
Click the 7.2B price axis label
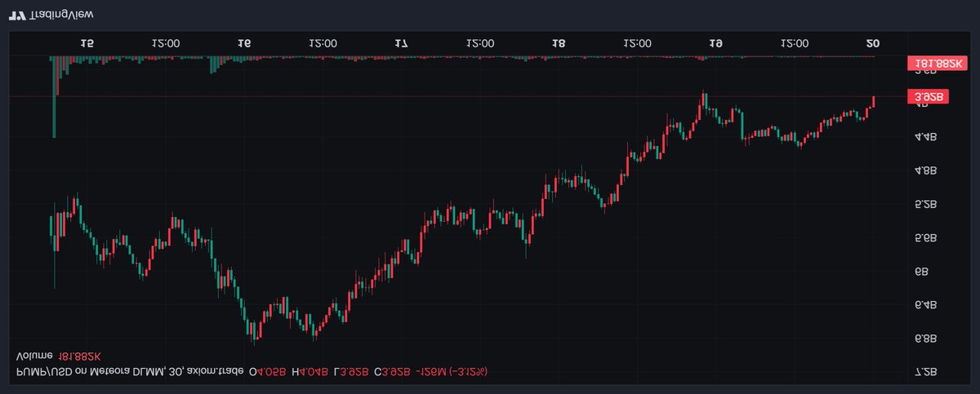(x=926, y=372)
